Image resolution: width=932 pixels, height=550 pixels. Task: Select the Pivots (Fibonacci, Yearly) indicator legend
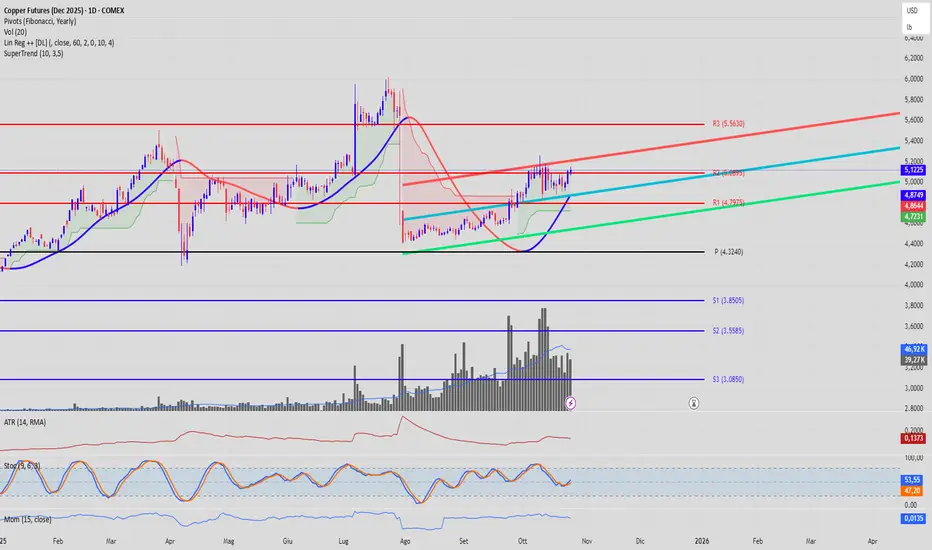40,21
